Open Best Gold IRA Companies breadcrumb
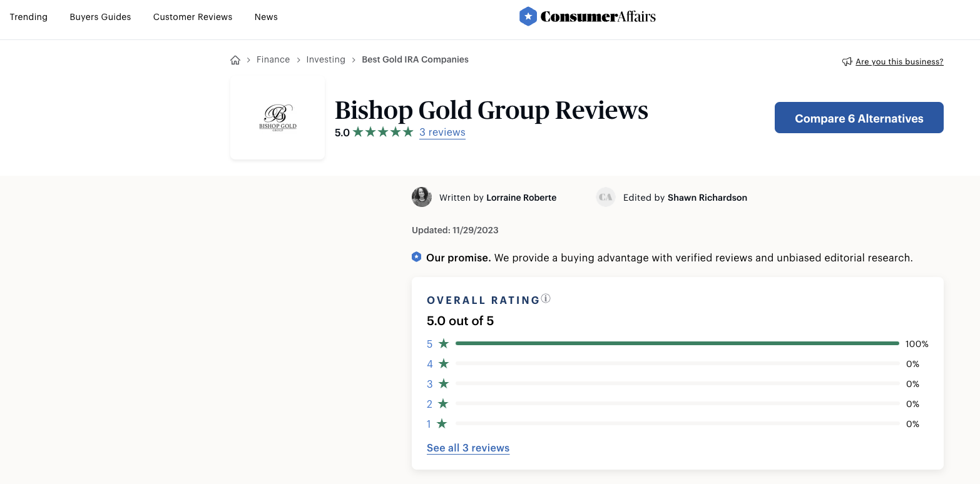 tap(415, 59)
